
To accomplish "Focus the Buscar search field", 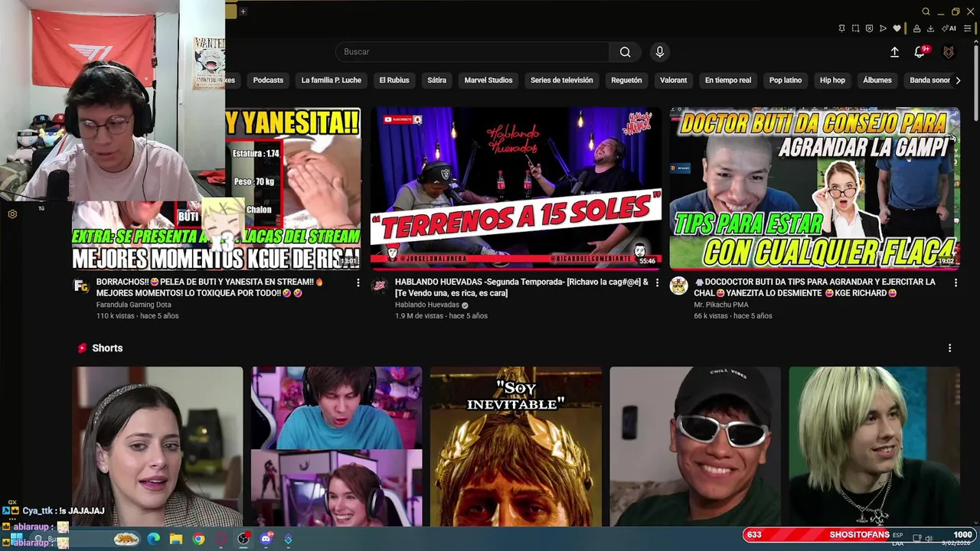I will (x=472, y=52).
